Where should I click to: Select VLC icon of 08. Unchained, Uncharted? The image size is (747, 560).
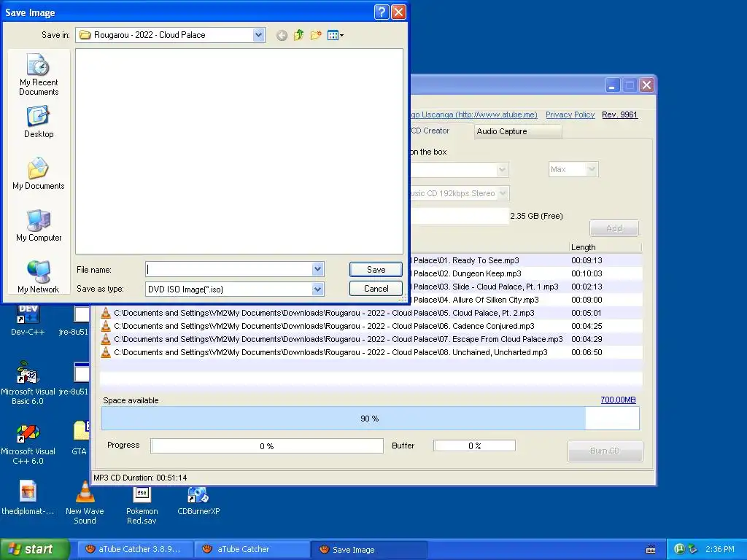coord(106,352)
